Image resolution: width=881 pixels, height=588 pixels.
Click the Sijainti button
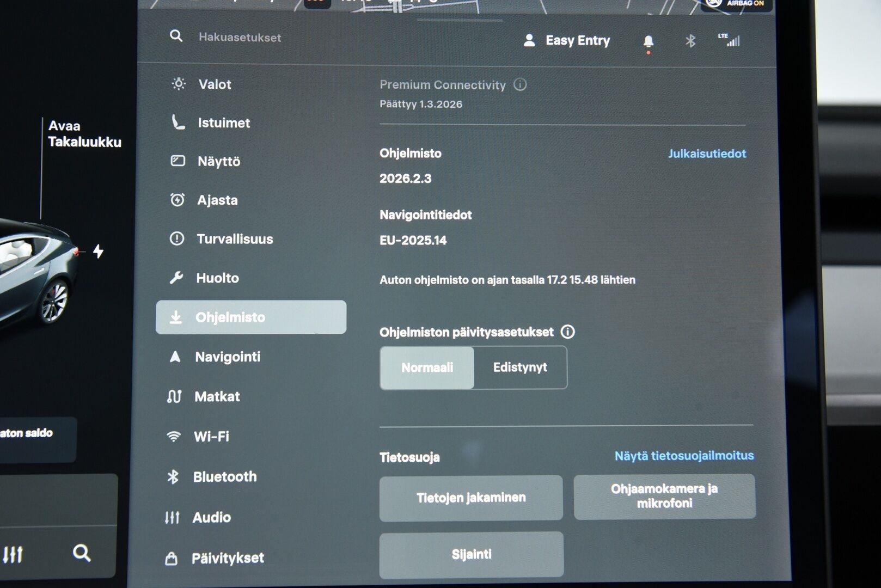(x=471, y=554)
